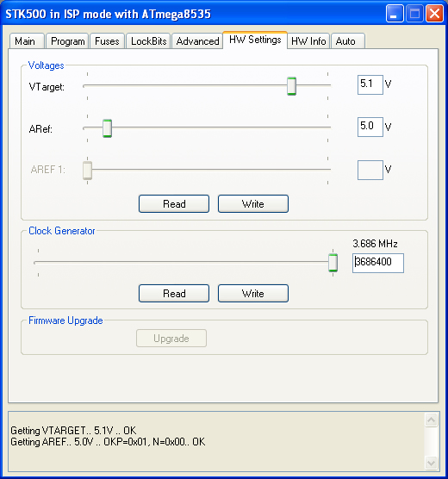Click the VTarget voltage field showing 5.1
The image size is (448, 479).
[x=370, y=84]
